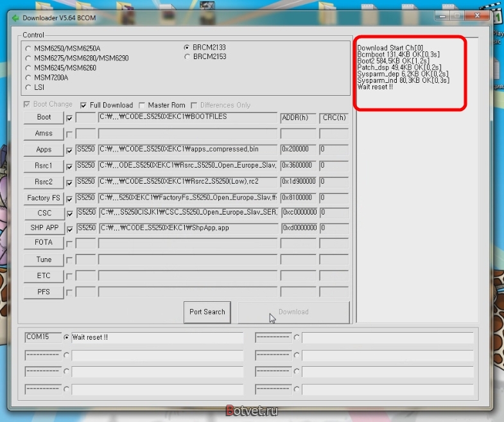The height and width of the screenshot is (422, 504).
Task: Uncheck the Apps file checkbox
Action: click(x=69, y=150)
